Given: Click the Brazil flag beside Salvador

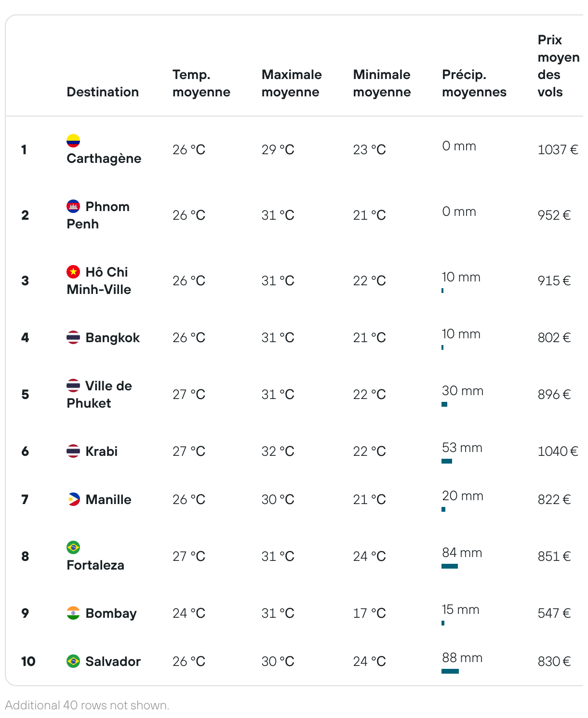Looking at the screenshot, I should [73, 661].
